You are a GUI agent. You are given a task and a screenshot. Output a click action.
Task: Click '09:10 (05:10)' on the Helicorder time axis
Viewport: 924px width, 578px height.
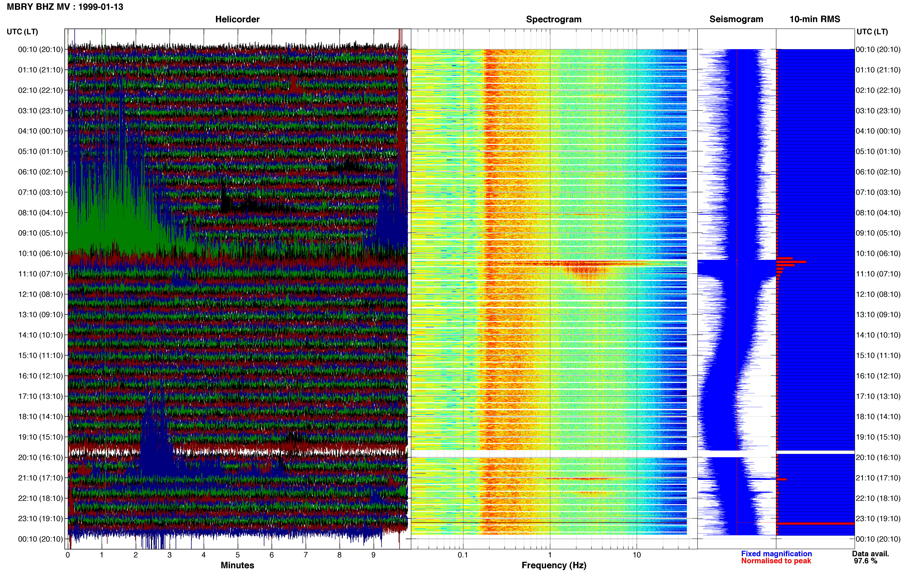click(x=41, y=233)
